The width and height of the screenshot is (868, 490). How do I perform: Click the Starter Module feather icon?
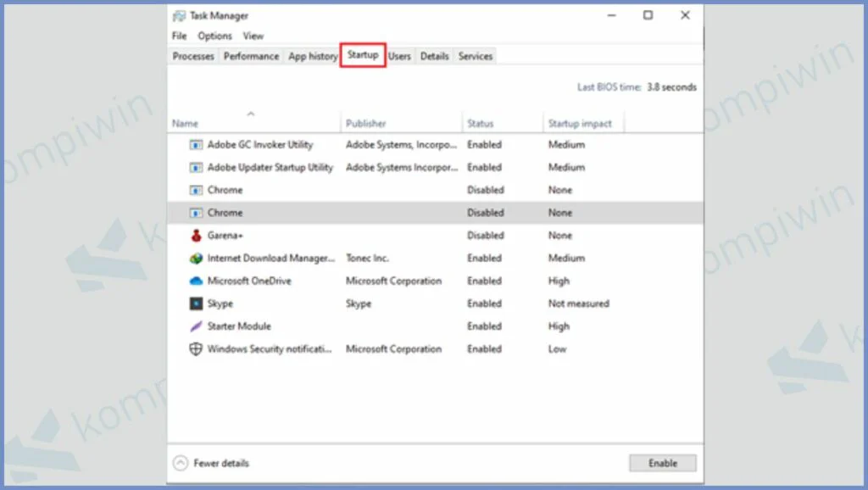(x=196, y=326)
